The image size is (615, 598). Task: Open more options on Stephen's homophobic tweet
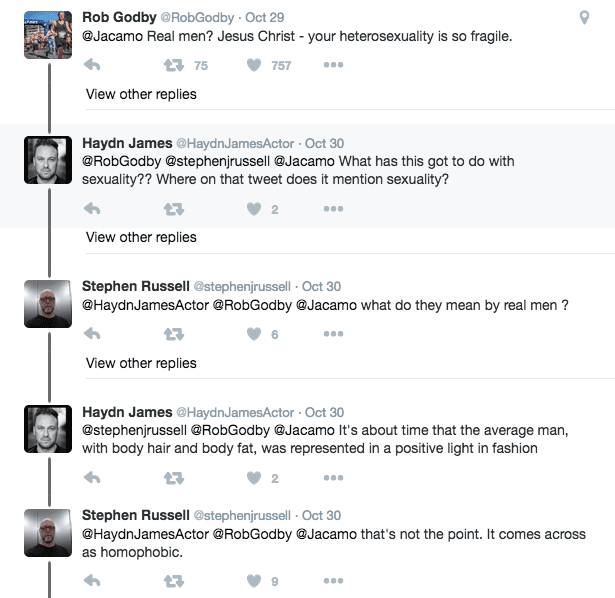tap(333, 580)
